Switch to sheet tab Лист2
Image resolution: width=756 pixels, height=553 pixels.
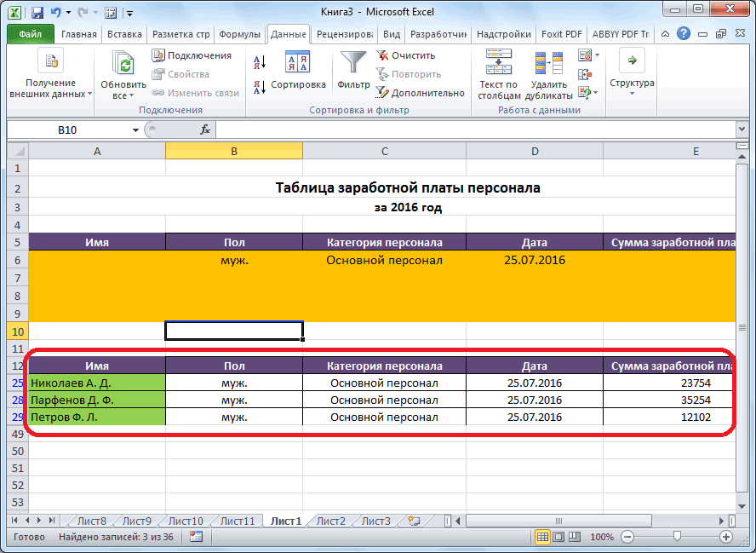click(x=330, y=521)
